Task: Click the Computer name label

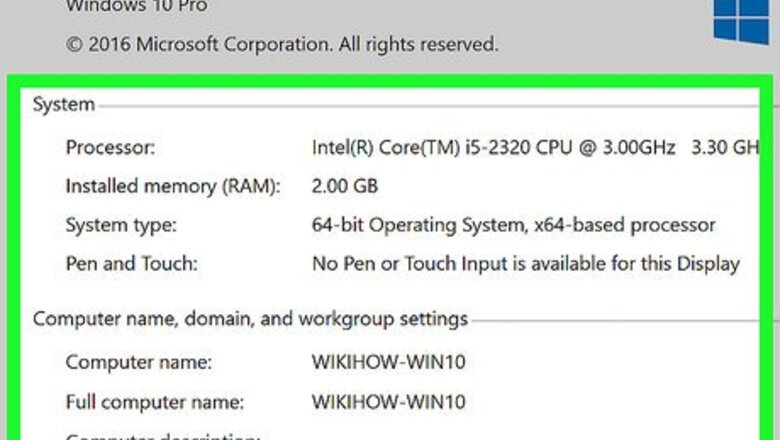Action: pyautogui.click(x=138, y=362)
